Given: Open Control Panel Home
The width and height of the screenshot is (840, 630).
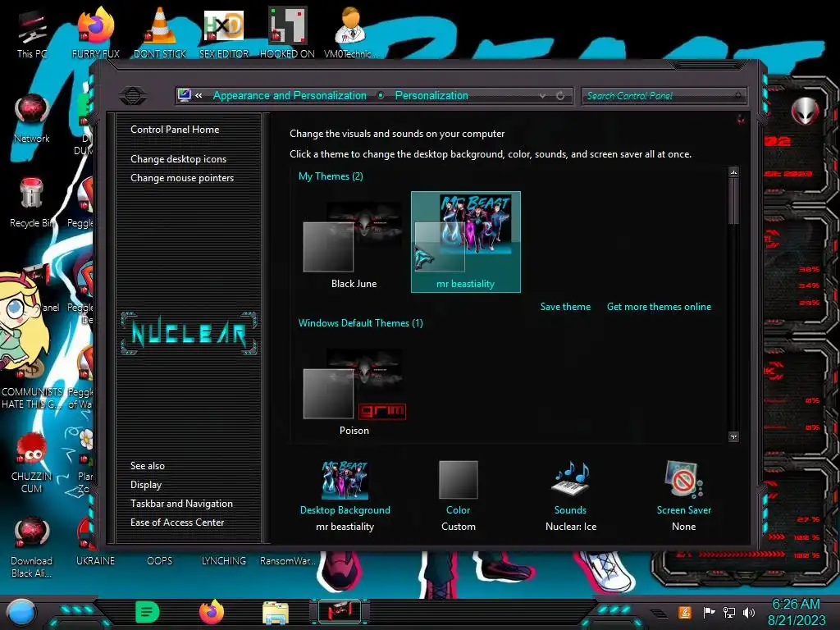Looking at the screenshot, I should [x=175, y=130].
